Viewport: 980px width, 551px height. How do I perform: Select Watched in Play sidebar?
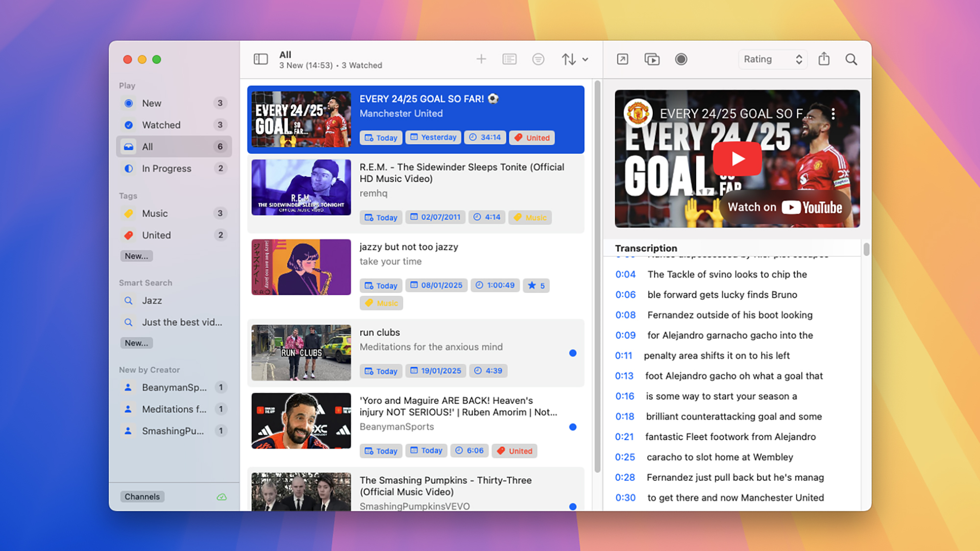[x=161, y=125]
